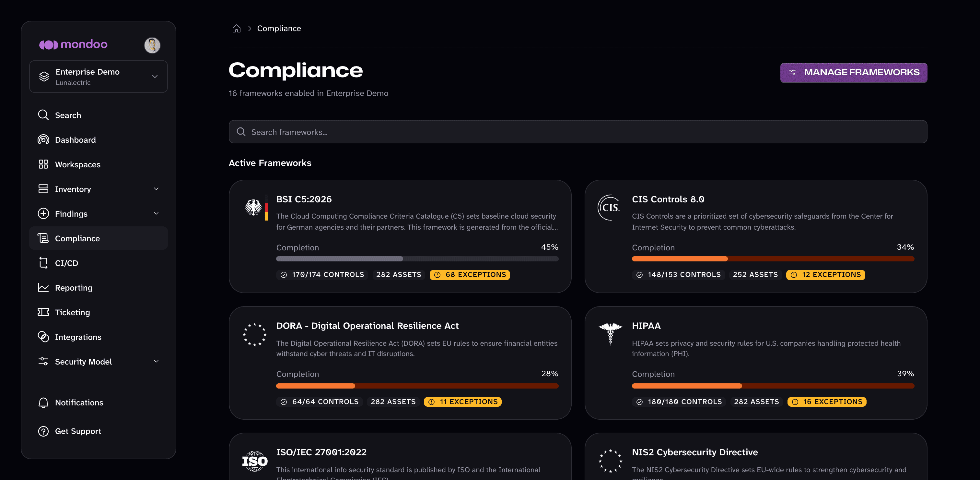
Task: Click the Search magnifier icon in sidebar
Action: [x=43, y=115]
